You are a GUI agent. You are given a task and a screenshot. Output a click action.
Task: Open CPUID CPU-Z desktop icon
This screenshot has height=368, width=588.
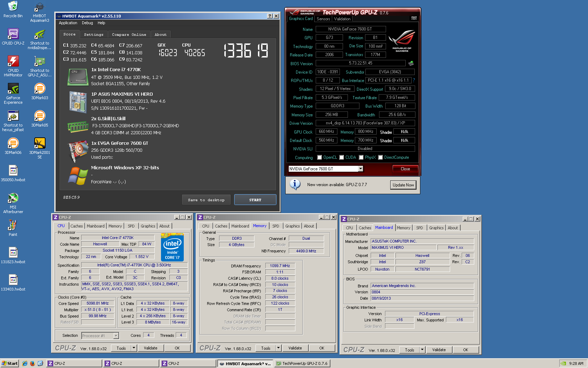13,37
